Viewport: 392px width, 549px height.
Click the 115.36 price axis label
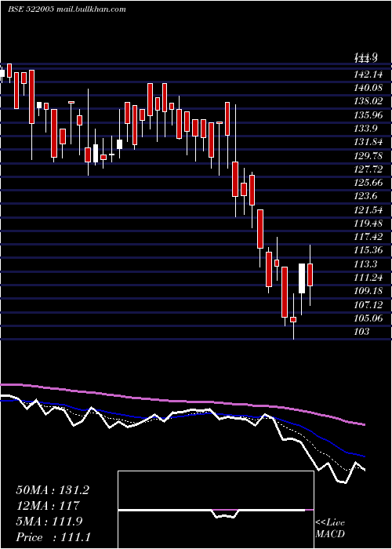pos(368,250)
